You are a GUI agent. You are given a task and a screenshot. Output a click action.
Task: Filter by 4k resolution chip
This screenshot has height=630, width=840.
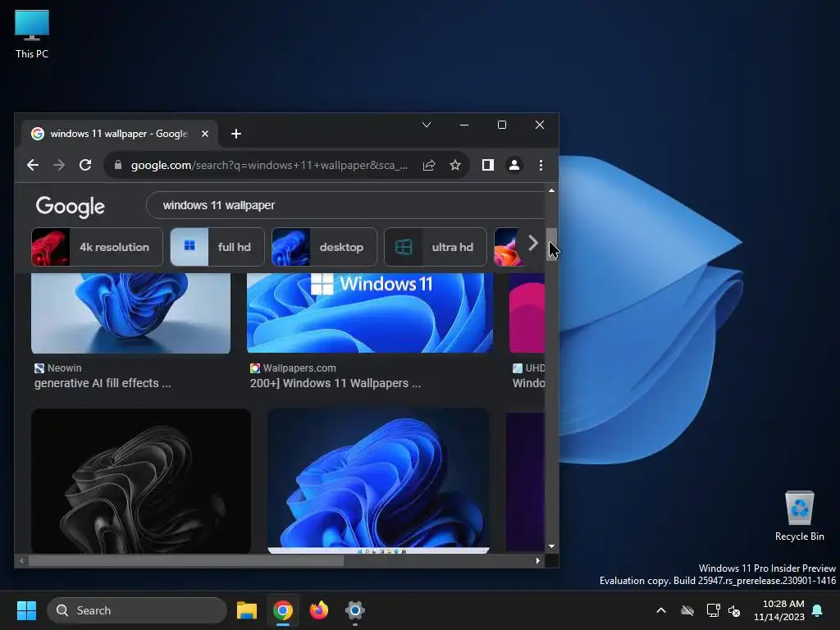point(97,247)
